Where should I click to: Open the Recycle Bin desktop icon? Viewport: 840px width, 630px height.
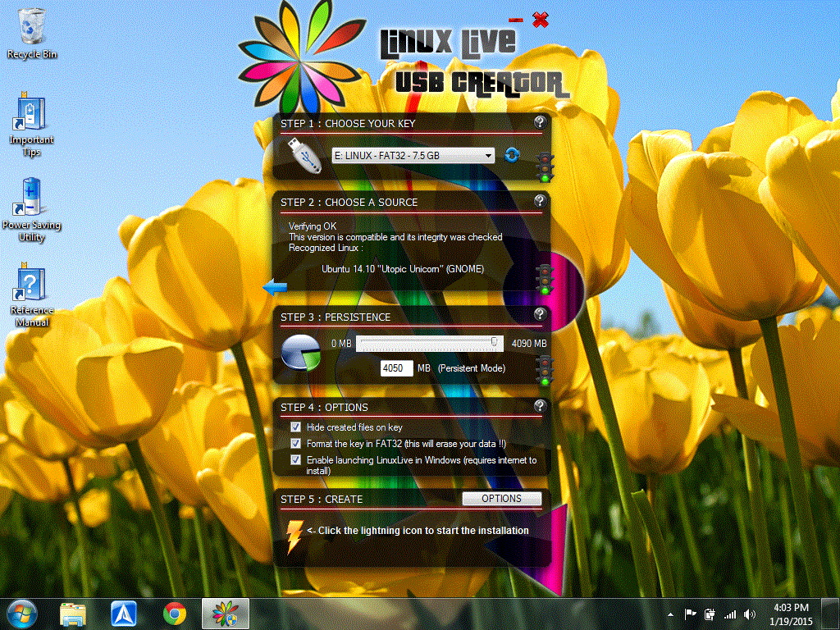[x=32, y=33]
